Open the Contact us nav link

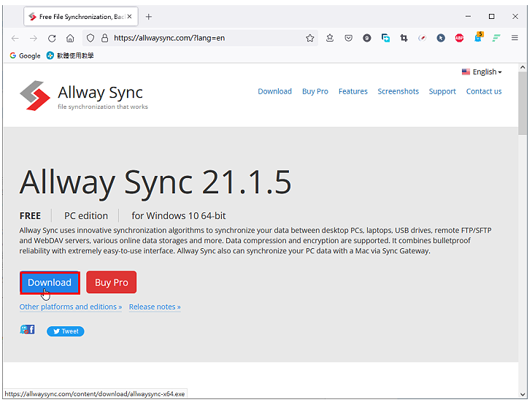coord(484,92)
